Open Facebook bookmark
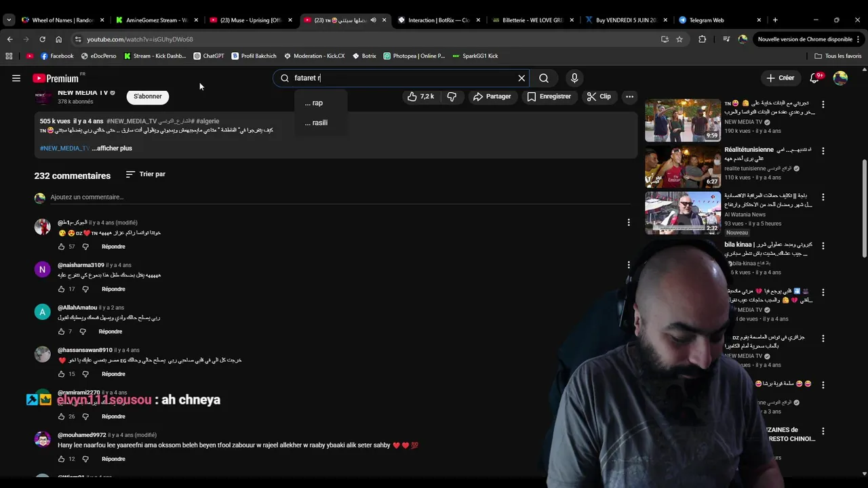868x488 pixels. click(57, 56)
